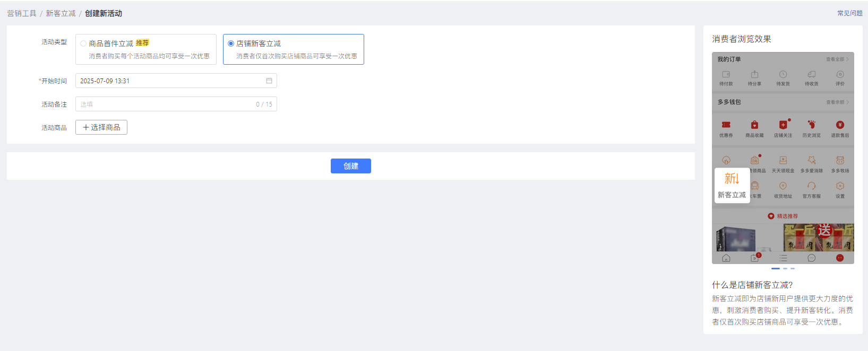This screenshot has height=351, width=868.
Task: Click the 优惠券 coupon icon in preview
Action: [x=726, y=128]
